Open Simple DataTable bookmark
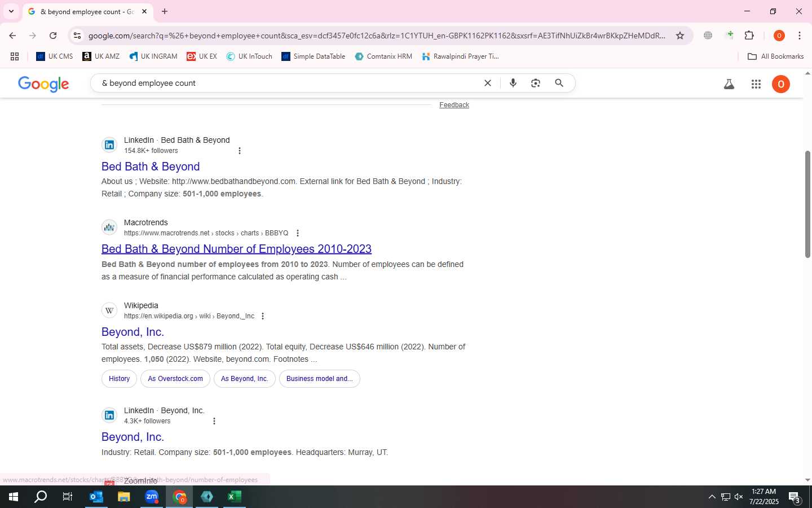This screenshot has width=812, height=508. click(314, 56)
